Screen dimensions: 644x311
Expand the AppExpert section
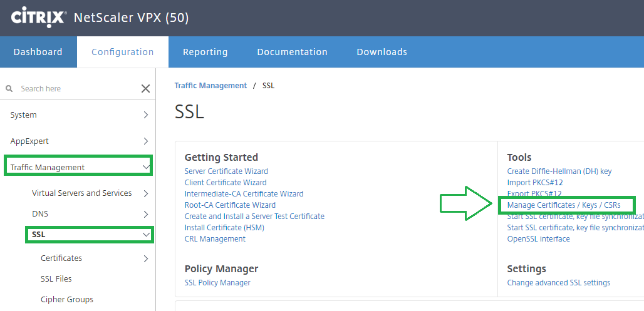pyautogui.click(x=145, y=141)
